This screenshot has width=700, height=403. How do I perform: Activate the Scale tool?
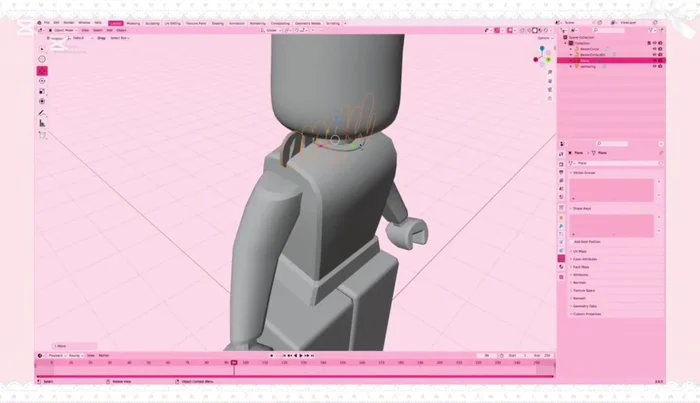(42, 91)
